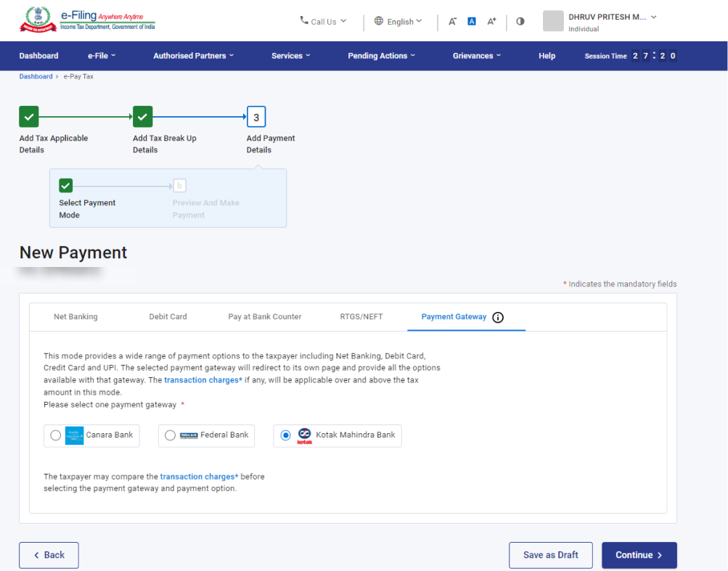Image resolution: width=728 pixels, height=571 pixels.
Task: Switch to the Debit Card tab
Action: [x=168, y=316]
